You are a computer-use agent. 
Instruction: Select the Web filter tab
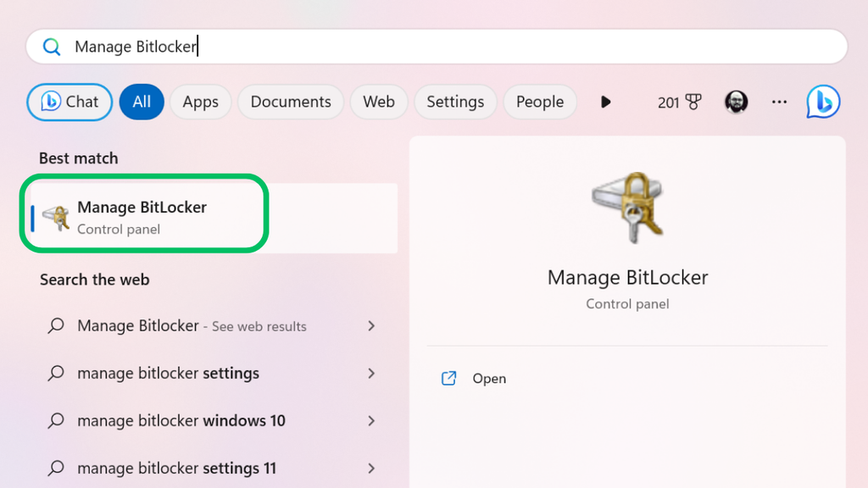click(x=379, y=102)
